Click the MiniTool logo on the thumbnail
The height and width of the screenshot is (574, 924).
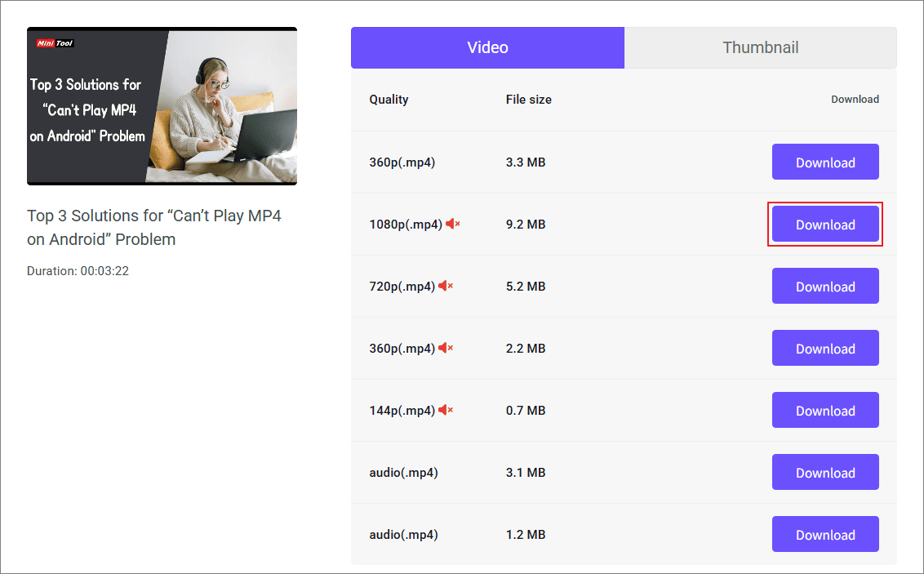[55, 42]
